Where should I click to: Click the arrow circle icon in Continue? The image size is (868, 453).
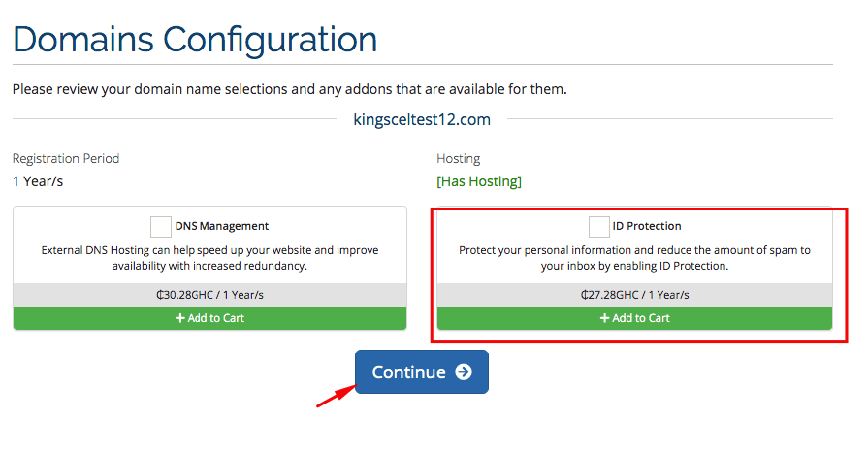pos(464,372)
